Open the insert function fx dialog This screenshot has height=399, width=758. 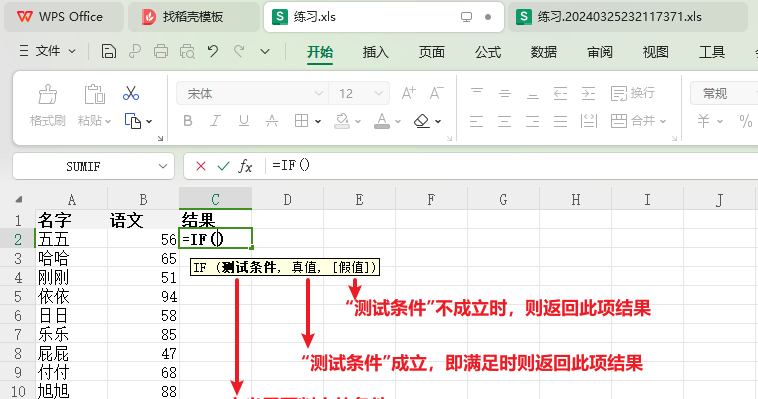click(245, 166)
